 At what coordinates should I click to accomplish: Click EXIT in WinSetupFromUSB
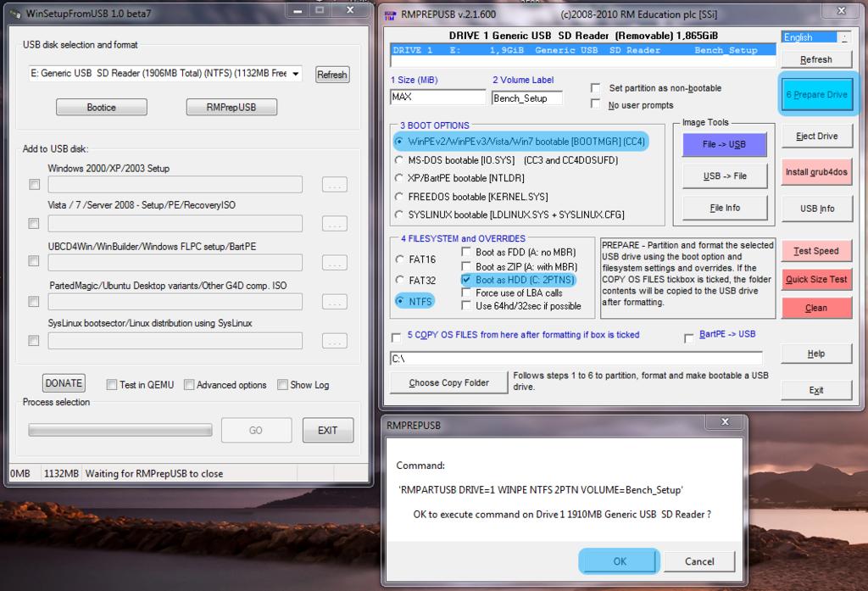point(328,430)
